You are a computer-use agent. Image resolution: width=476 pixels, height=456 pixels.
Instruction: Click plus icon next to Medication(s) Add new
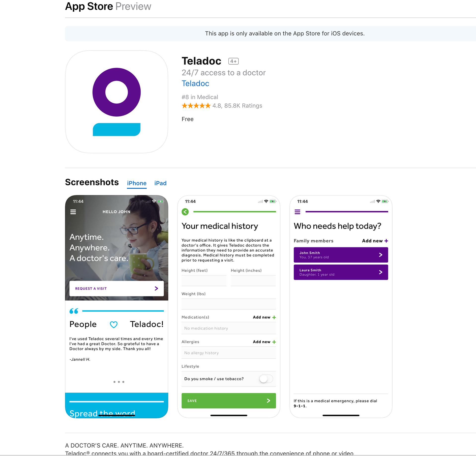(274, 317)
